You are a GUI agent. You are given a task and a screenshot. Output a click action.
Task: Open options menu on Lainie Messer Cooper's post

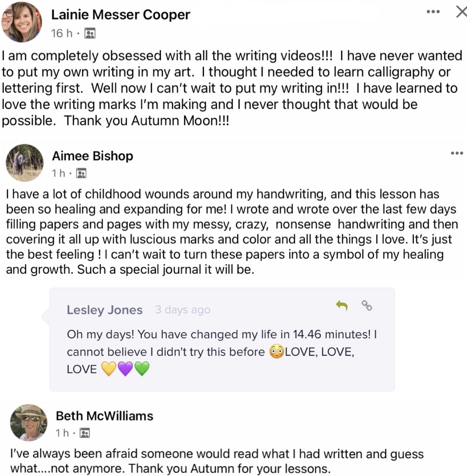pos(433,12)
